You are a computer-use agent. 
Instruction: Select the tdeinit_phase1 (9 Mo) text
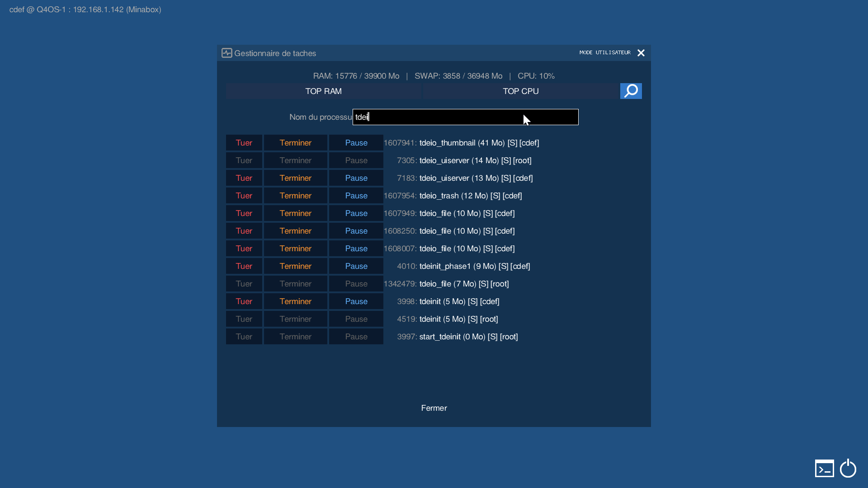click(x=475, y=266)
